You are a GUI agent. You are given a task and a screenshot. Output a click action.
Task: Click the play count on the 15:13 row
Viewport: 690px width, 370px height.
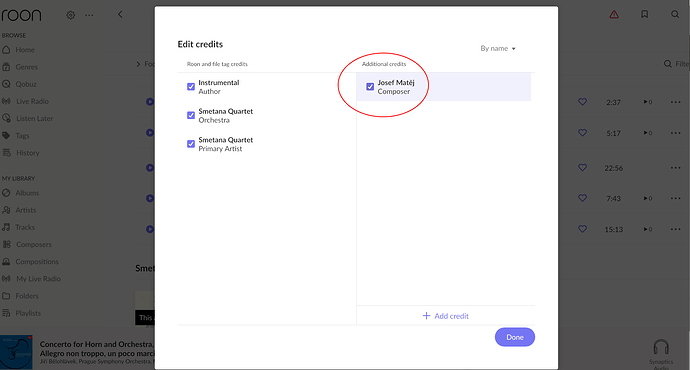648,229
